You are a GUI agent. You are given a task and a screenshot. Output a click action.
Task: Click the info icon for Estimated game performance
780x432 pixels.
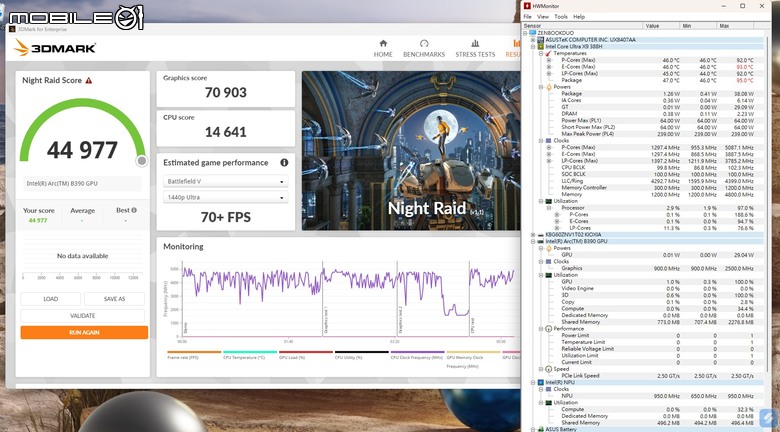coord(284,163)
